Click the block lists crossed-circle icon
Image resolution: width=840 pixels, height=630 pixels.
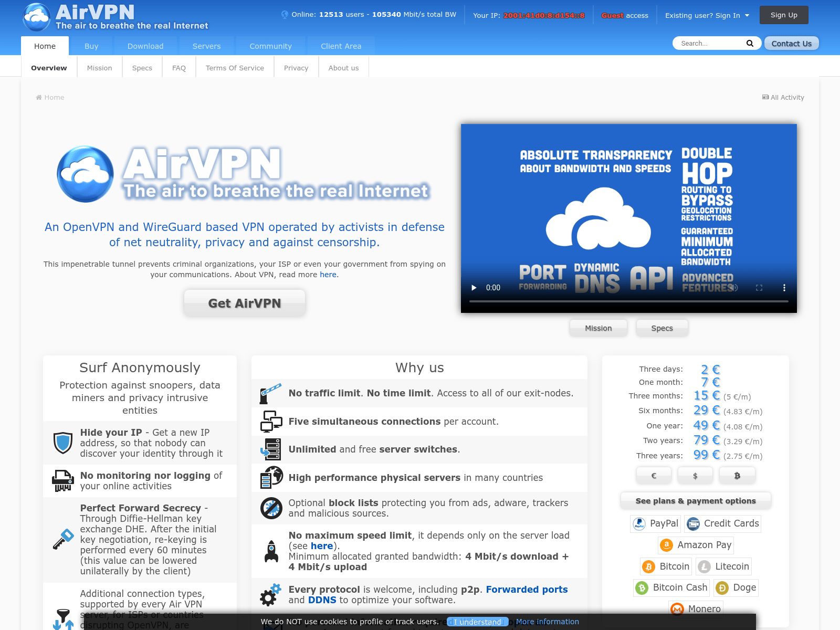271,508
